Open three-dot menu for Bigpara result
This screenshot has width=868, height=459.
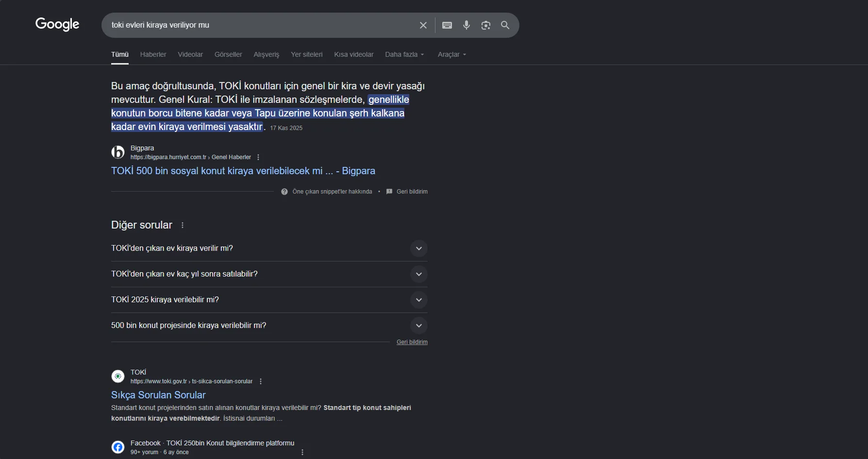(x=258, y=157)
